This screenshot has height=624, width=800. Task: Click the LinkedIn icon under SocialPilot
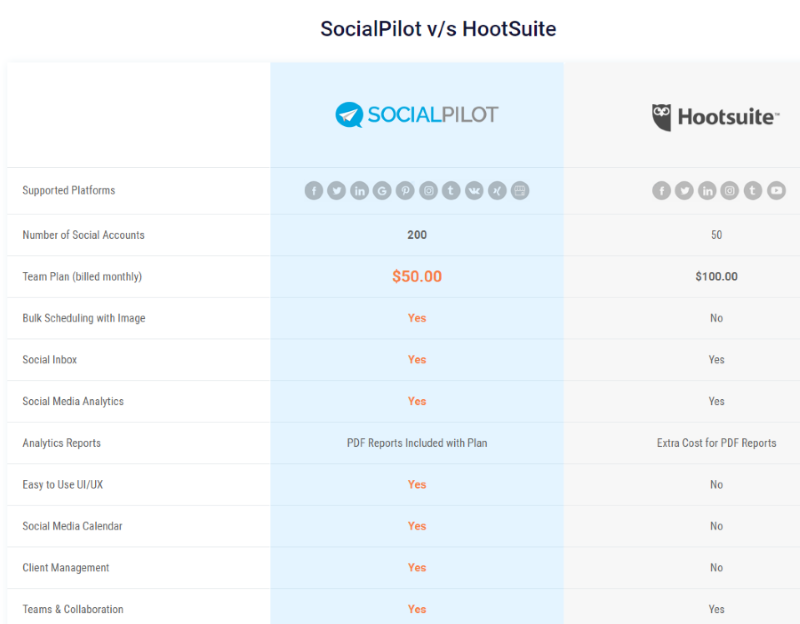360,191
